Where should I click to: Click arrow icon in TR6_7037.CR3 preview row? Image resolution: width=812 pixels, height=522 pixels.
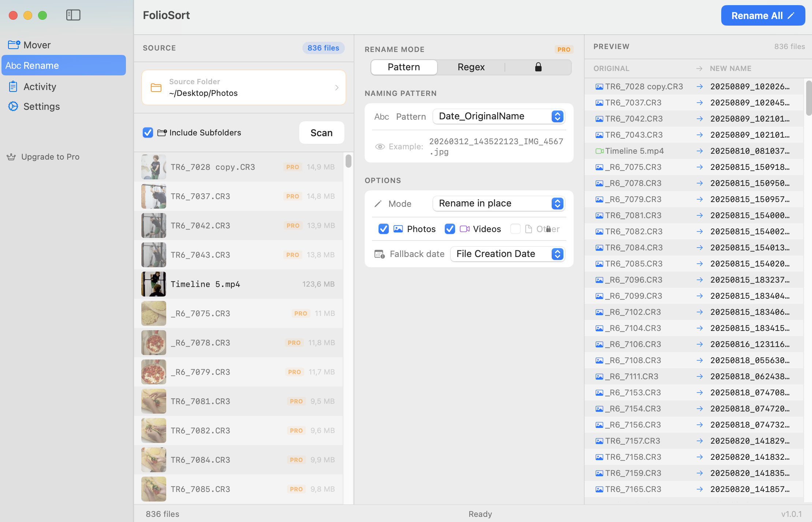point(700,103)
